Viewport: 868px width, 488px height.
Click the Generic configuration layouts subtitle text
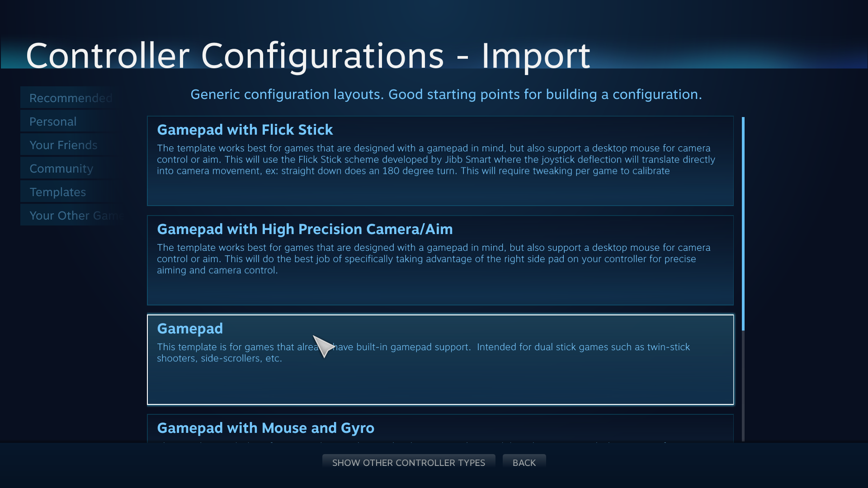point(446,94)
